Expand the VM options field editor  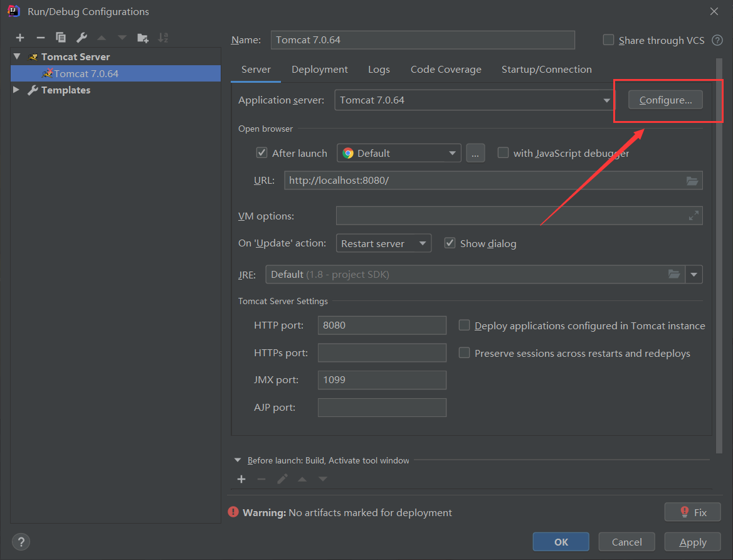pos(693,216)
